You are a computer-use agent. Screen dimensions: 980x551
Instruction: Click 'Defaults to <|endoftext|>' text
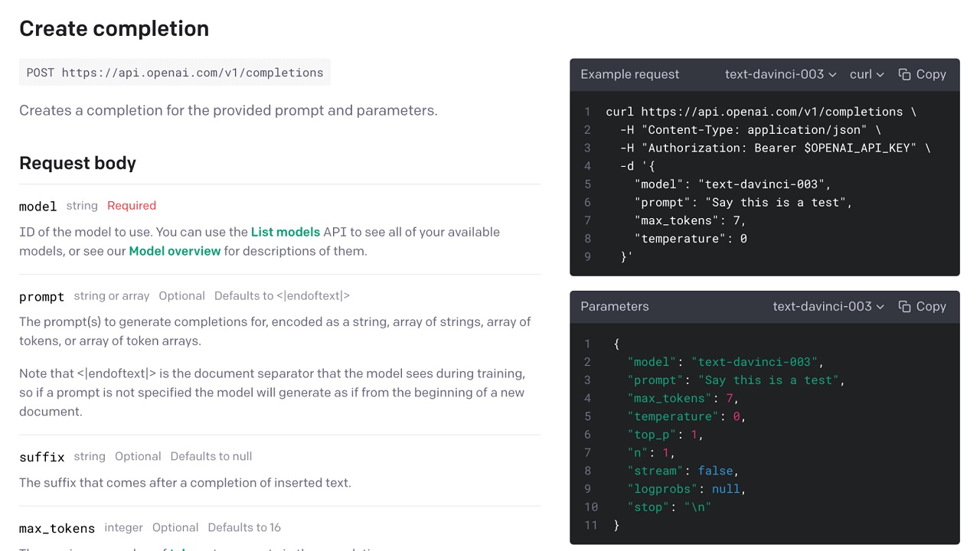point(282,295)
